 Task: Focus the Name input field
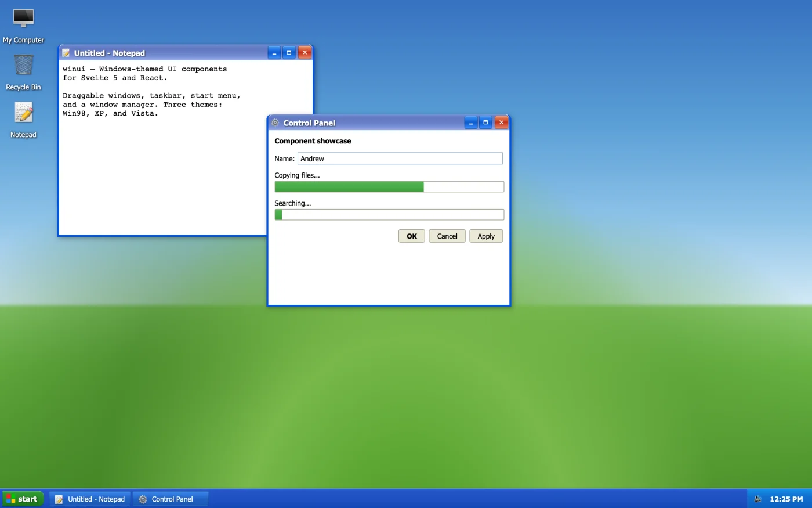[400, 158]
